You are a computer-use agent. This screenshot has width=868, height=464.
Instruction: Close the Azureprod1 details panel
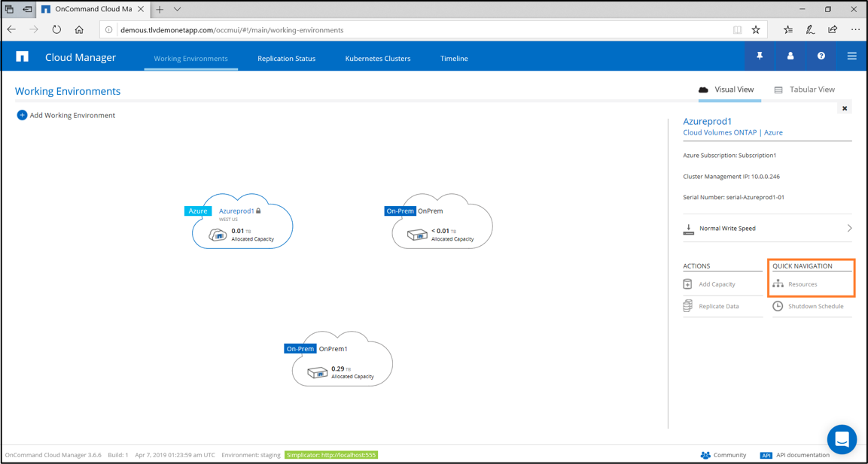[845, 108]
